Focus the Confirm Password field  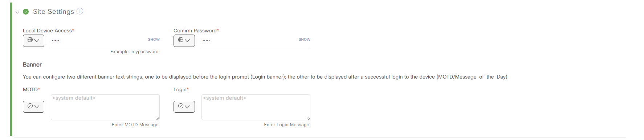(x=249, y=40)
